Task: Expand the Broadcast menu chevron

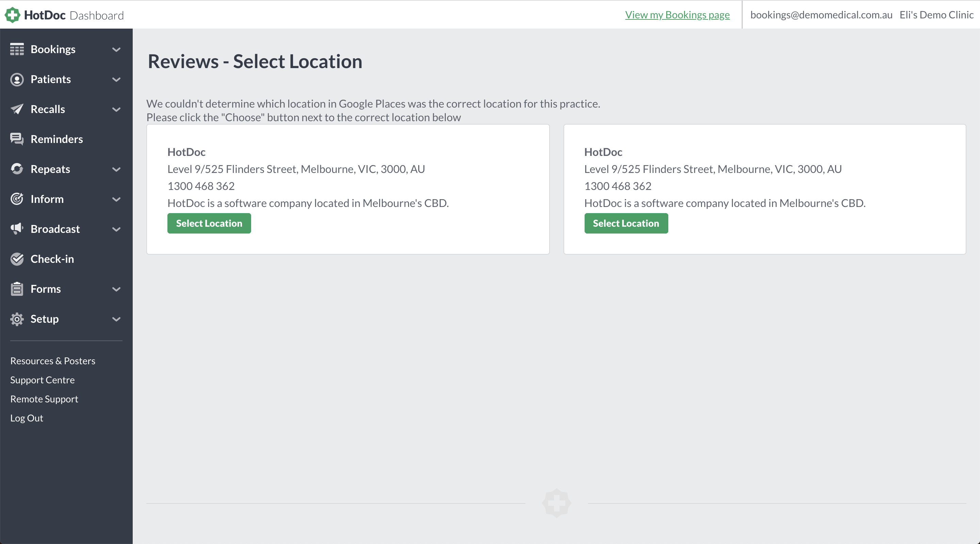Action: coord(116,229)
